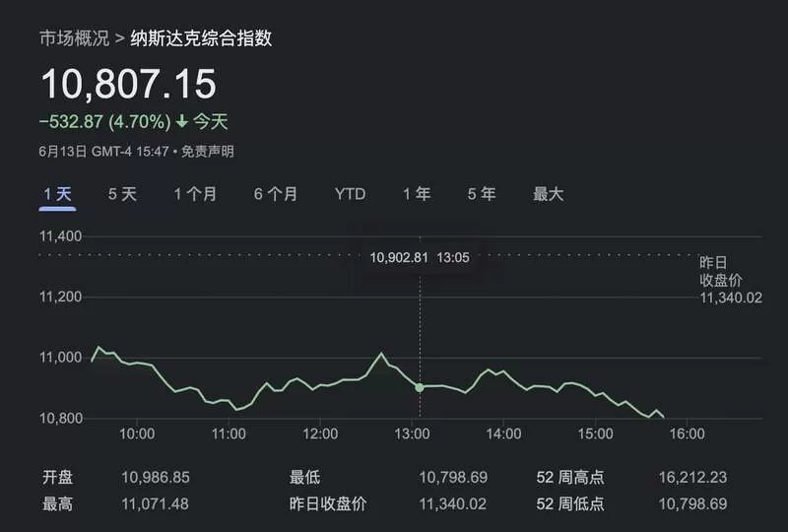Click the 10,807.15 index value
This screenshot has height=532, width=788.
click(x=129, y=84)
